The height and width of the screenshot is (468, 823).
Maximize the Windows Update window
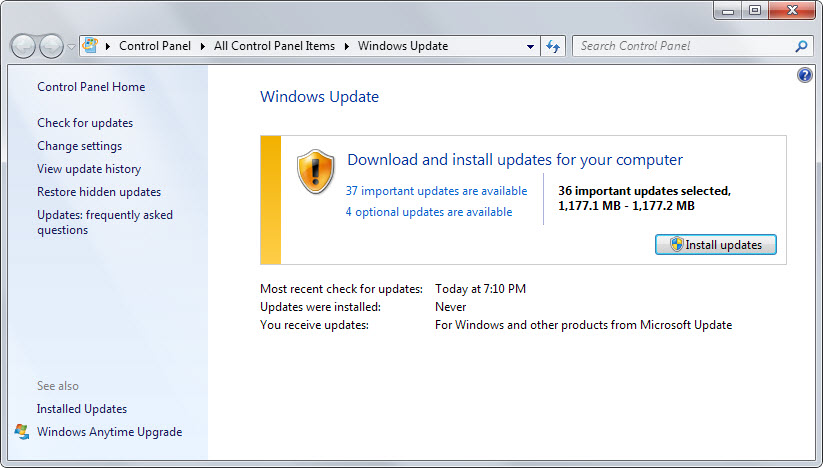[754, 10]
